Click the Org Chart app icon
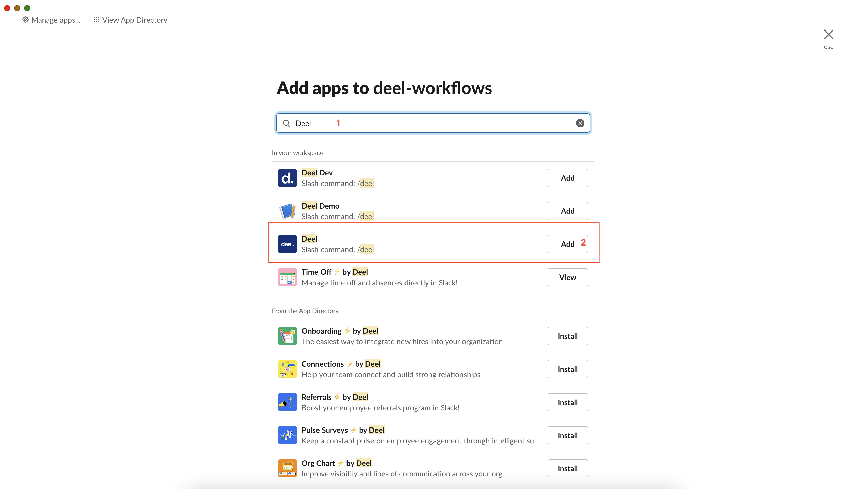The width and height of the screenshot is (868, 489). point(287,468)
